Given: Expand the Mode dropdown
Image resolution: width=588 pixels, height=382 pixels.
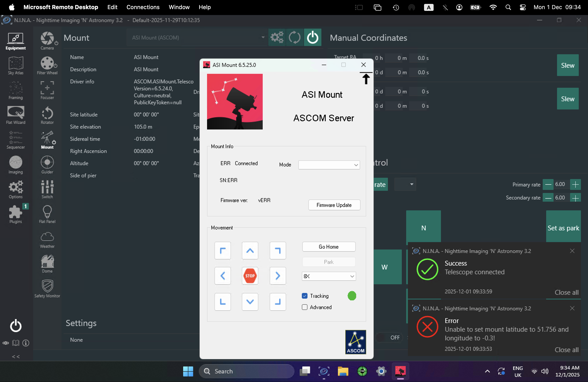Looking at the screenshot, I should coord(329,165).
